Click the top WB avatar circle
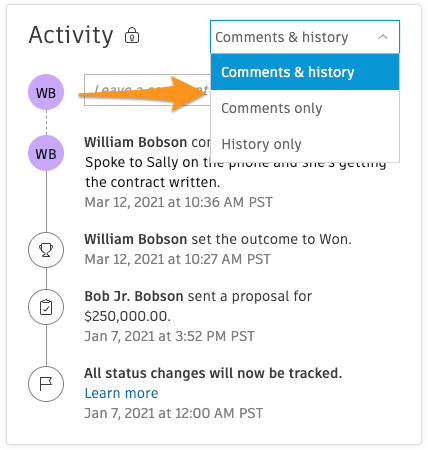428x450 pixels. click(46, 92)
